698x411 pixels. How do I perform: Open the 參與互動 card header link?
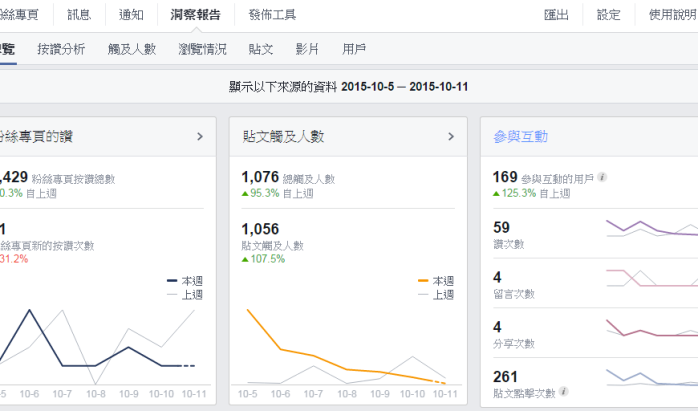tap(520, 136)
